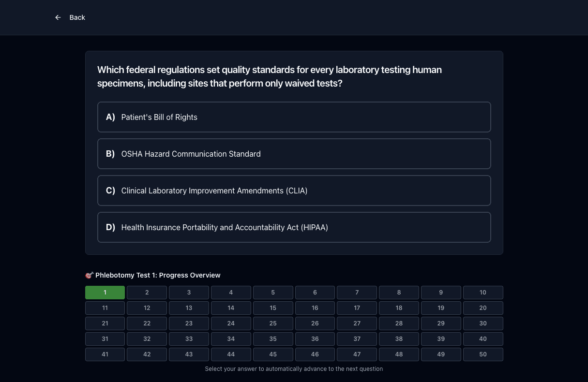Image resolution: width=588 pixels, height=382 pixels.
Task: Jump to question 2 in progress grid
Action: [147, 293]
